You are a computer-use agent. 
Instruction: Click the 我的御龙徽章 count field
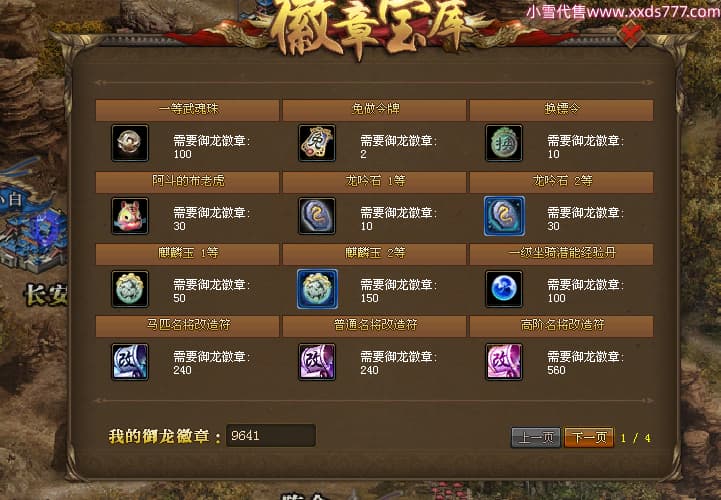coord(270,435)
